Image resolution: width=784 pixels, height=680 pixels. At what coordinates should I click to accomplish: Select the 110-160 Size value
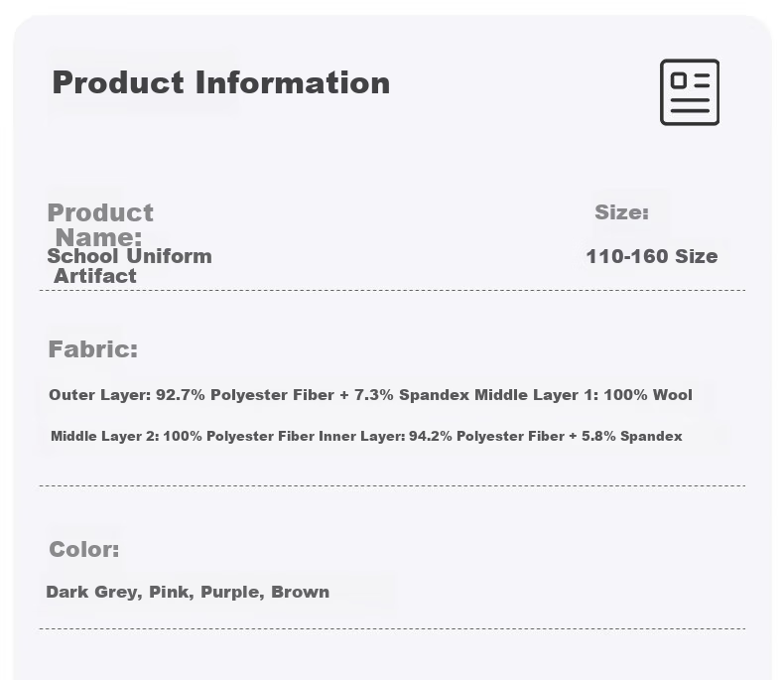pos(652,256)
